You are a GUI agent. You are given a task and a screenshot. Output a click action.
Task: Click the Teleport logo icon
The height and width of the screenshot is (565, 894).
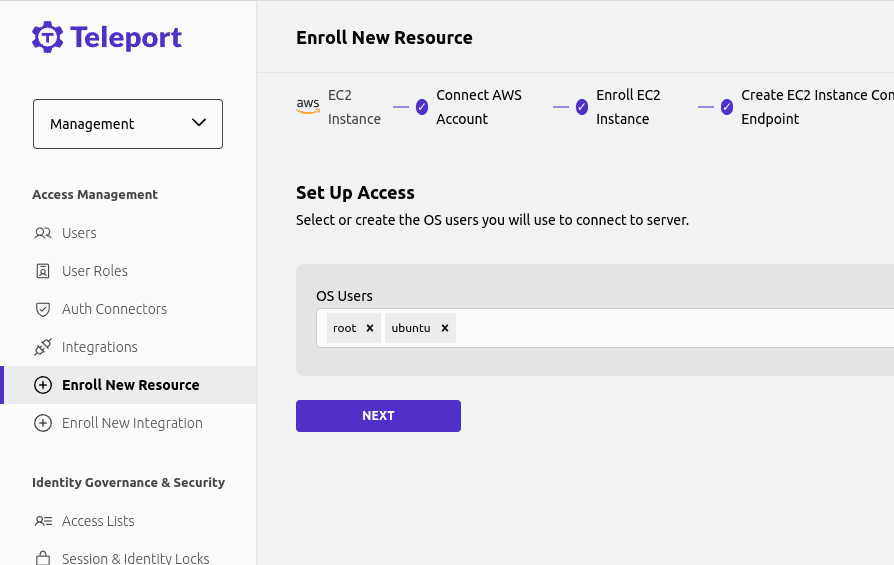click(x=47, y=37)
